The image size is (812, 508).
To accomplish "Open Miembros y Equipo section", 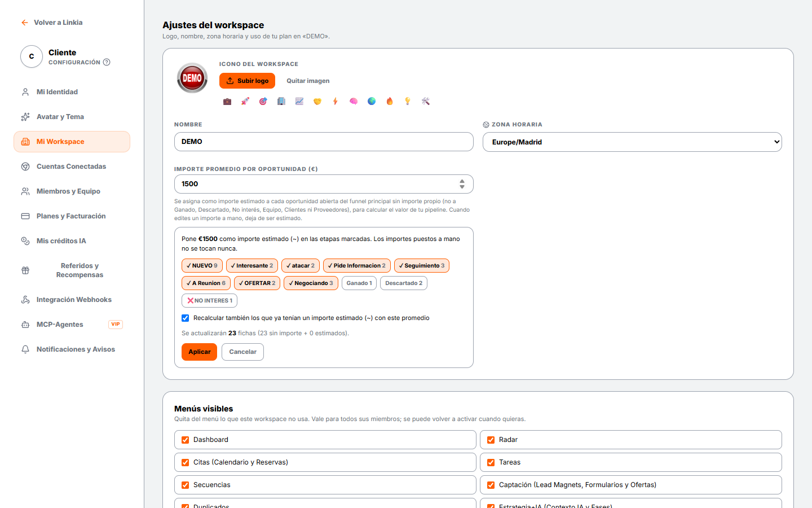I will [72, 191].
